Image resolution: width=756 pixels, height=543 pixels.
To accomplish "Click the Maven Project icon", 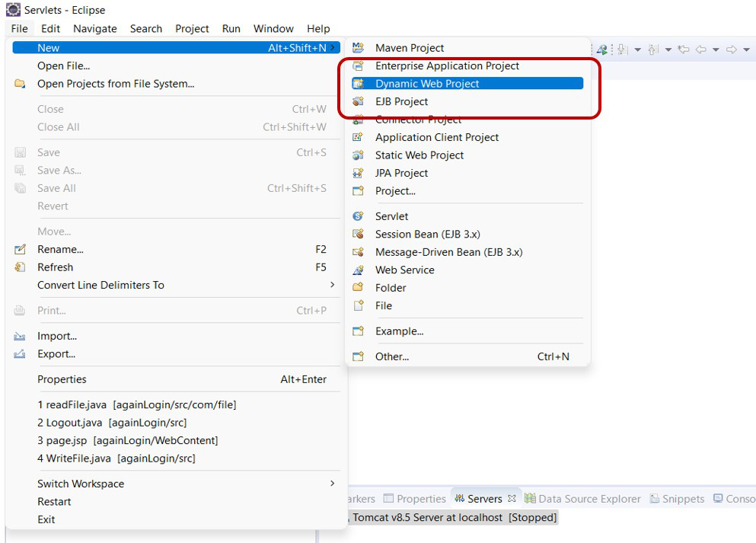I will pos(358,47).
